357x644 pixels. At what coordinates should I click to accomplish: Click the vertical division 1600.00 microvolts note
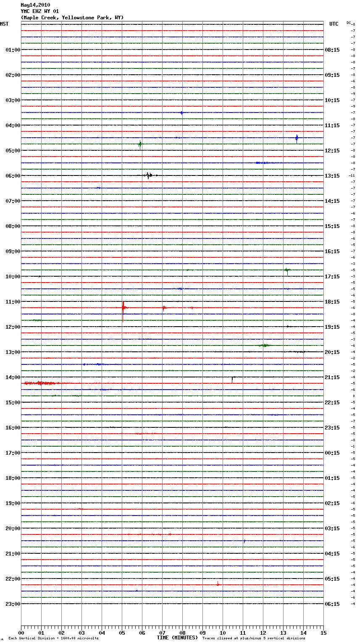point(53,638)
